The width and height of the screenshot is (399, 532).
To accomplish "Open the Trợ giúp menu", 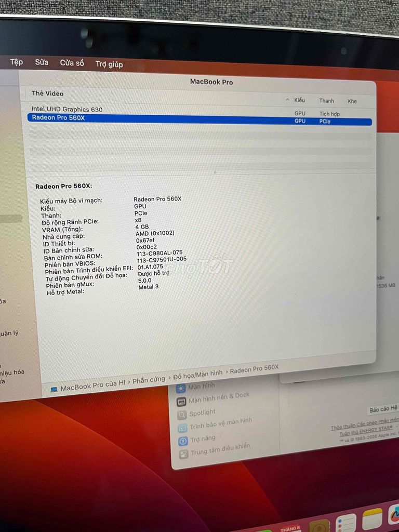I will [109, 64].
